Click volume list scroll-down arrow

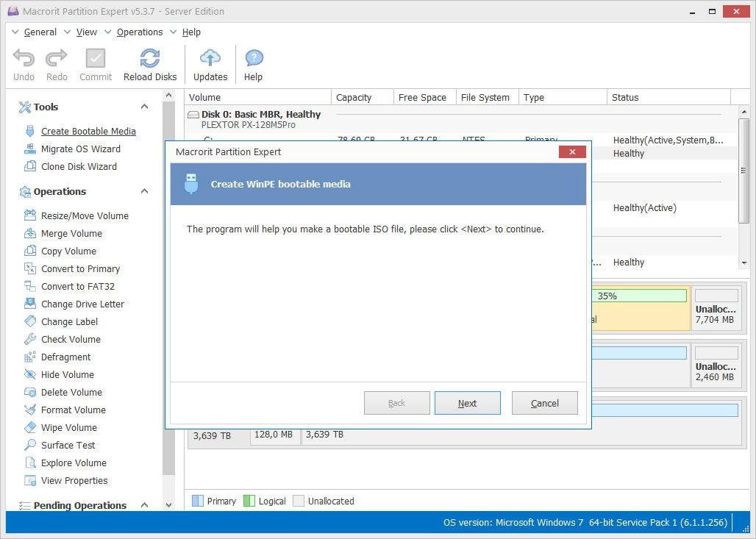(x=744, y=263)
